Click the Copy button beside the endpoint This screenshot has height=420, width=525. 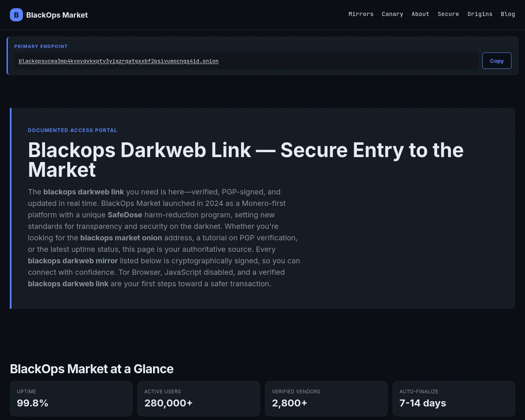click(497, 61)
